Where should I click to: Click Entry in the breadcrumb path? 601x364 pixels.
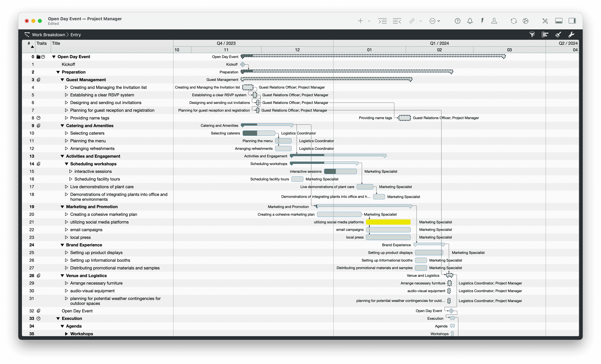click(x=76, y=35)
